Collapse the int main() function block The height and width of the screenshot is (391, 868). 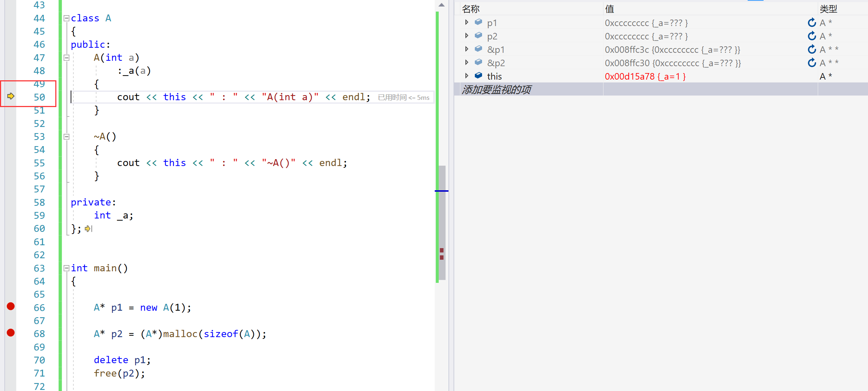66,268
